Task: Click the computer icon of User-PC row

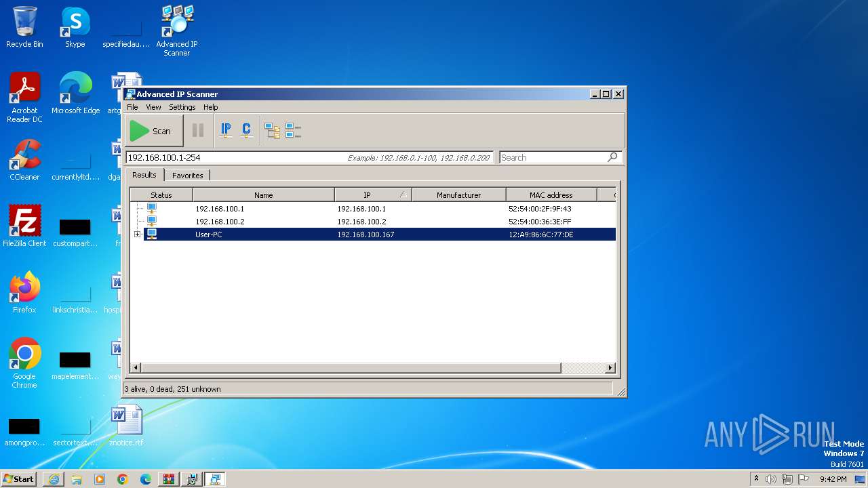Action: tap(152, 235)
